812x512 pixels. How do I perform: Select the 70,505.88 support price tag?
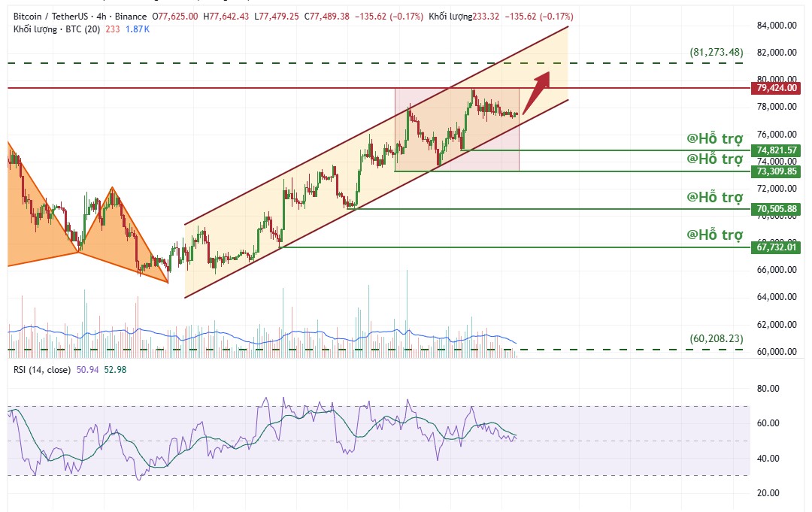coord(776,209)
